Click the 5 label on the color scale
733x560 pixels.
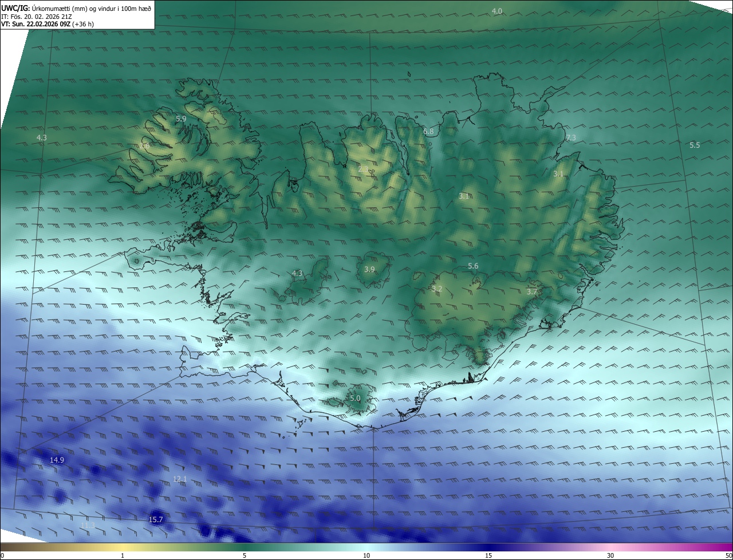(245, 555)
